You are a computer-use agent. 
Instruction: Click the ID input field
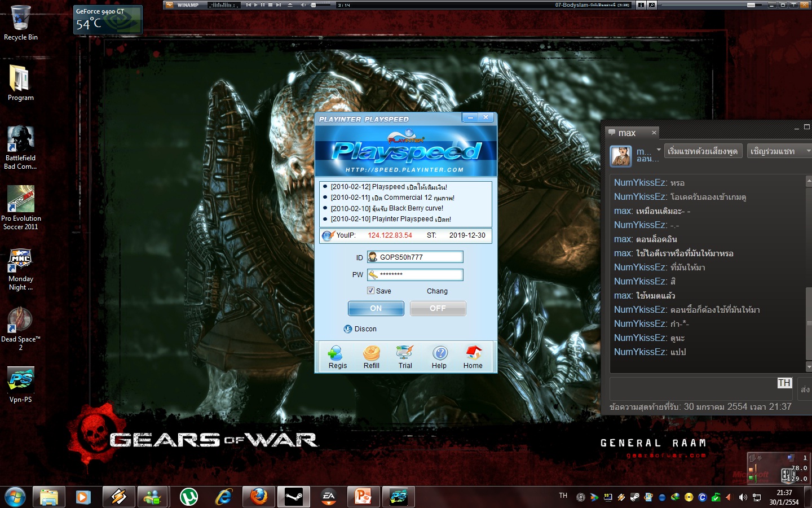(x=415, y=257)
